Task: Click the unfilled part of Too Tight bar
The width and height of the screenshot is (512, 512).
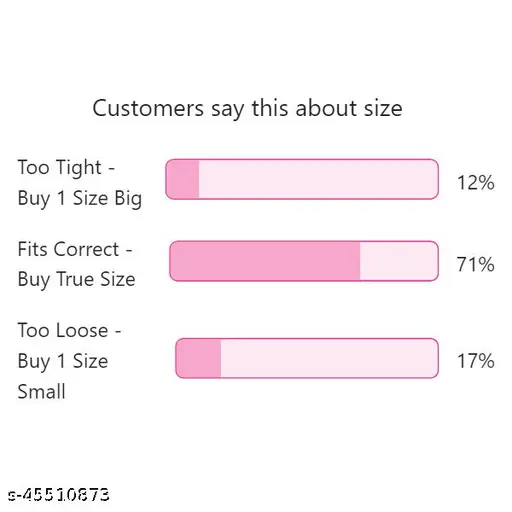Action: tap(319, 179)
